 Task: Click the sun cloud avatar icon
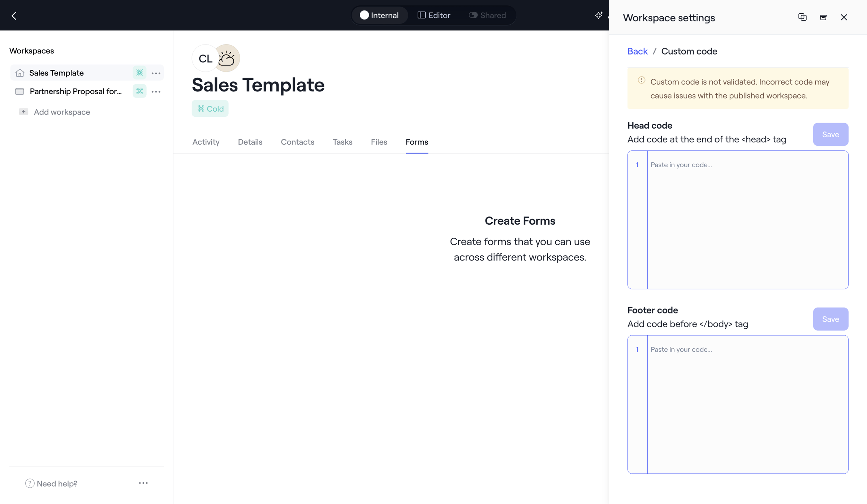(227, 58)
